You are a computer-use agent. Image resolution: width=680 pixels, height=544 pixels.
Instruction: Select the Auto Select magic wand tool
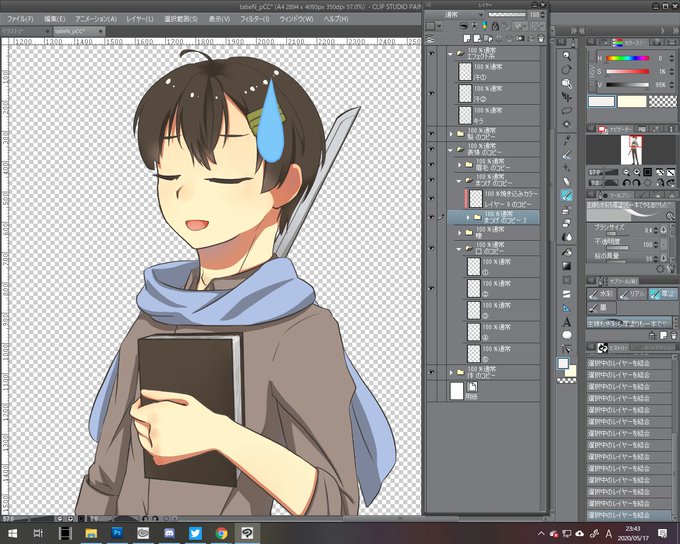click(x=567, y=125)
